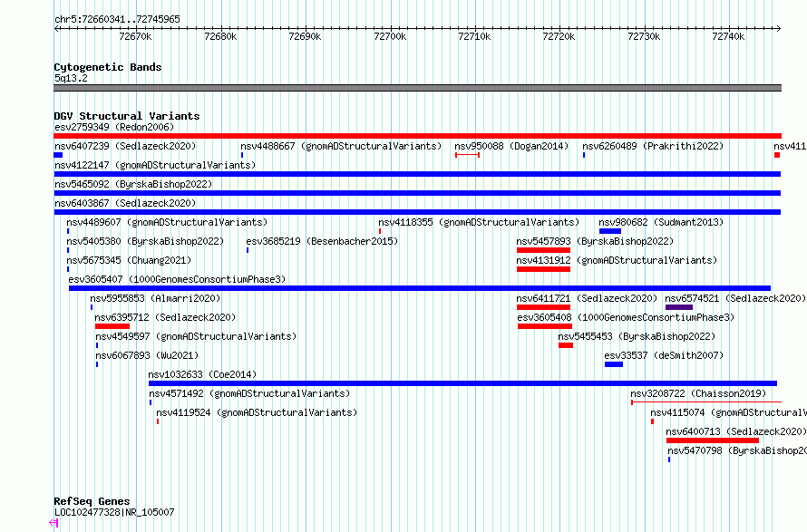The height and width of the screenshot is (532, 807).
Task: Open the LOC102477328|NR_105007 gene label
Action: [x=114, y=512]
